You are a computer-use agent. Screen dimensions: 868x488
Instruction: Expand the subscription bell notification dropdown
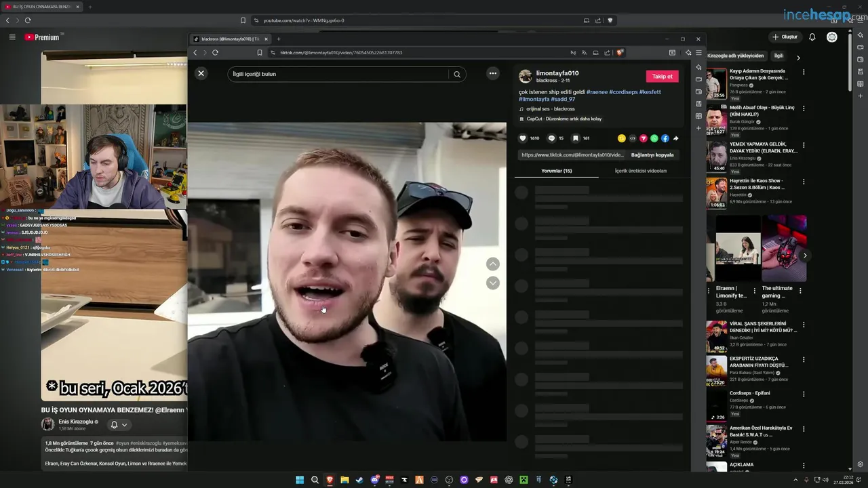coord(119,425)
